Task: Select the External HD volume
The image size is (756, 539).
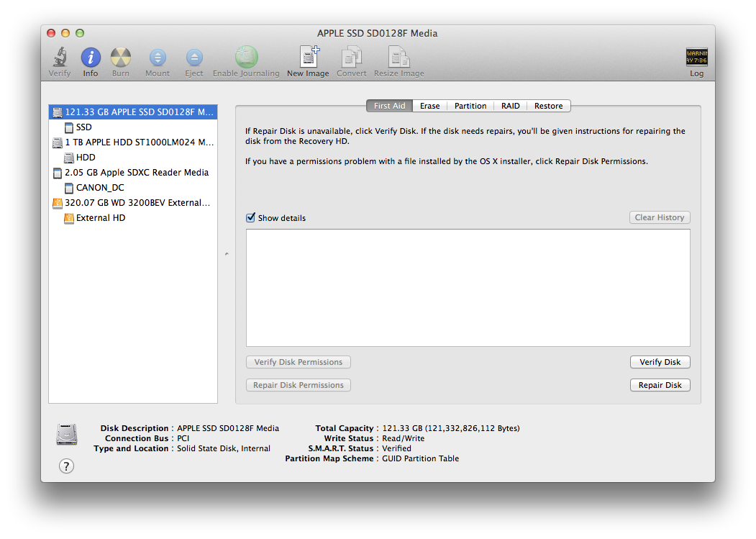Action: 133,218
